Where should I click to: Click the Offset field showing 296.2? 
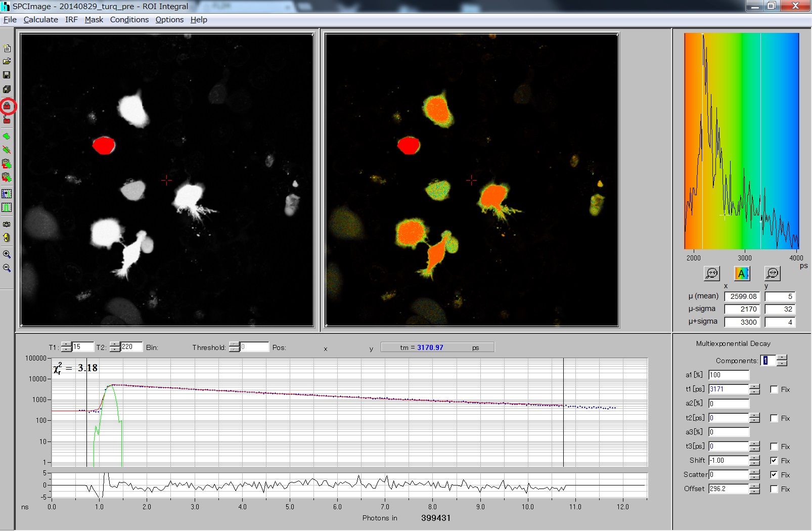click(x=729, y=489)
